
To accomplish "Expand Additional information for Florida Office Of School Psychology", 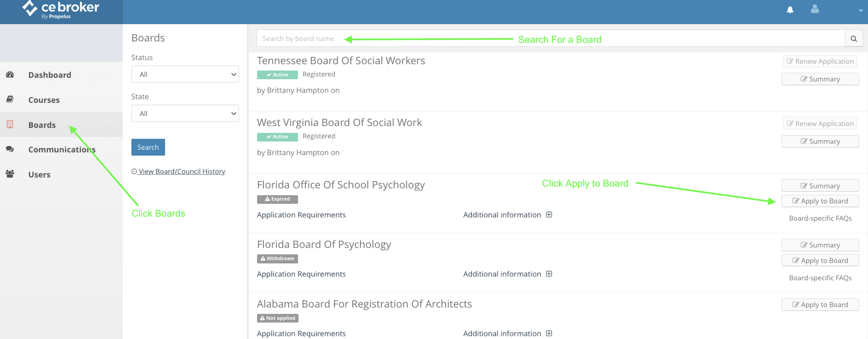I will [549, 214].
